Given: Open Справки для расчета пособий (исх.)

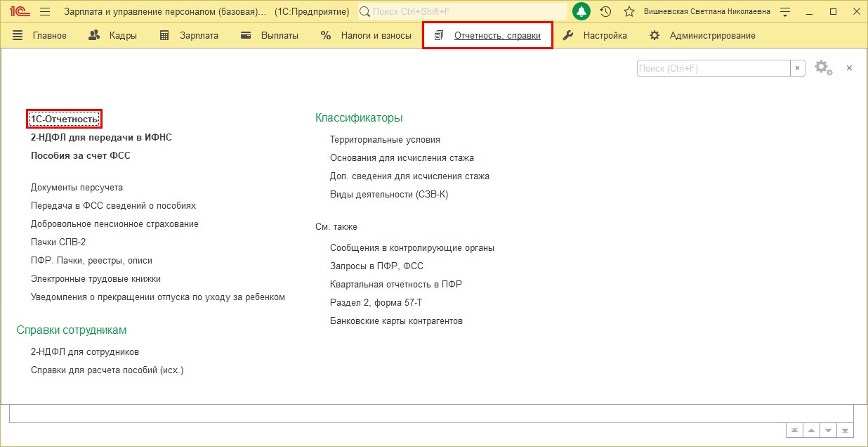Looking at the screenshot, I should coord(107,370).
